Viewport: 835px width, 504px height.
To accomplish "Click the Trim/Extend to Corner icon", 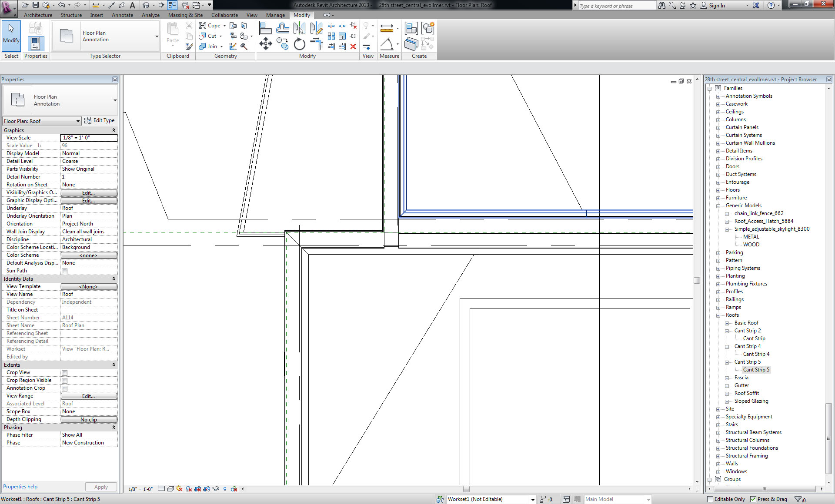I will pyautogui.click(x=317, y=44).
